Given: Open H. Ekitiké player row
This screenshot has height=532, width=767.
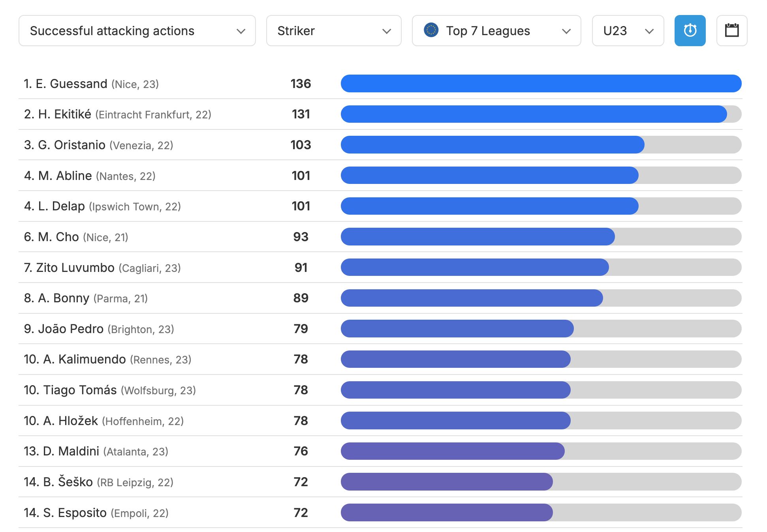Looking at the screenshot, I should pos(65,114).
